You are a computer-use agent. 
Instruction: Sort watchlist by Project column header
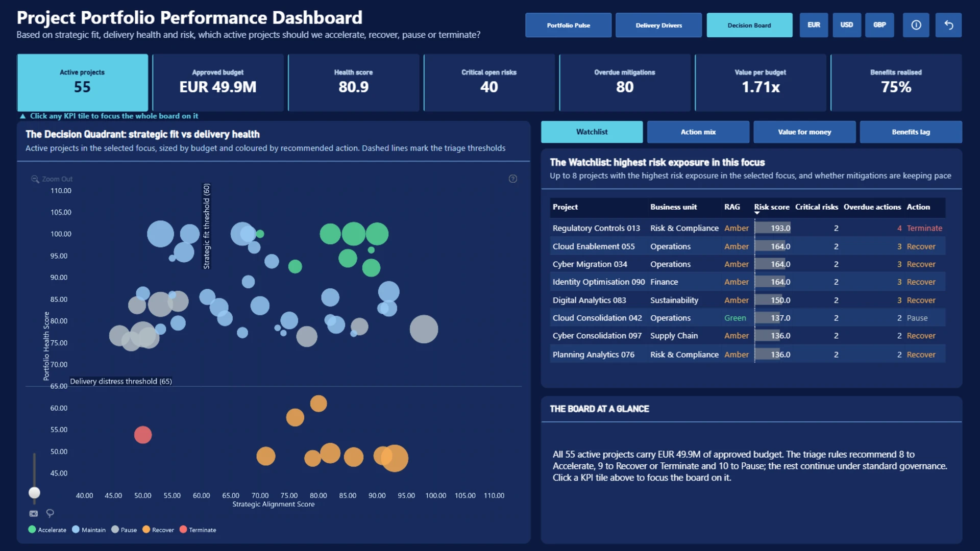coord(565,207)
